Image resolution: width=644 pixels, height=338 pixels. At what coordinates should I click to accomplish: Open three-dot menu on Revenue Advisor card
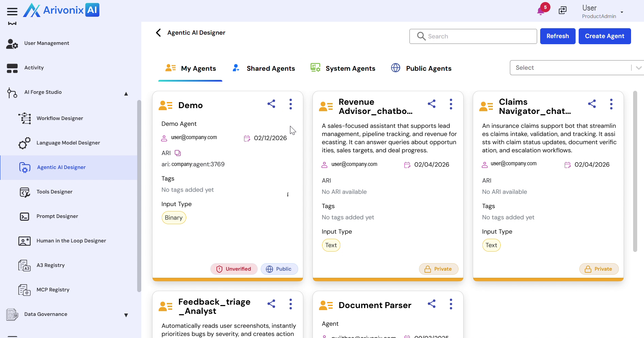tap(451, 104)
